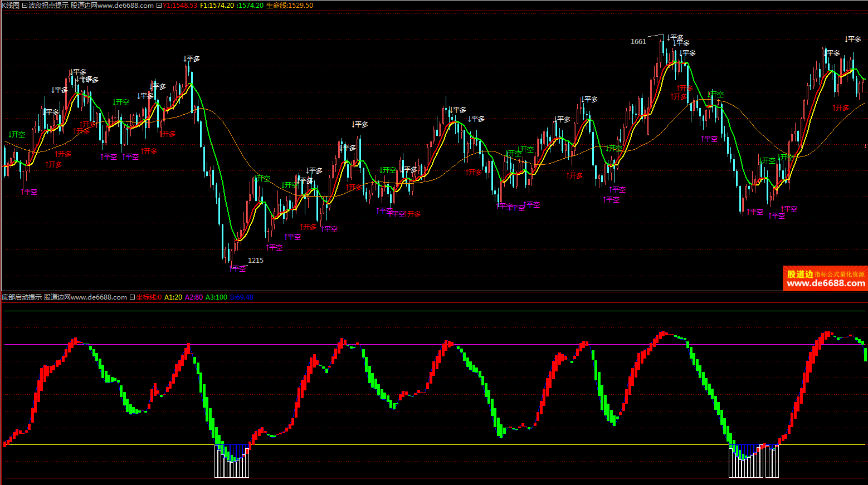Click the 1215 low price marker
This screenshot has width=868, height=485.
(x=256, y=261)
